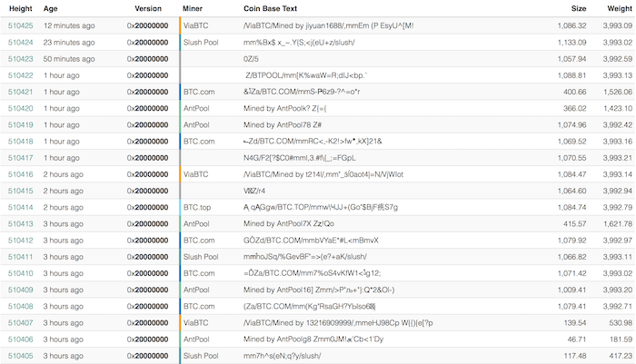The image size is (636, 364).
Task: Open block 510415 link
Action: click(20, 191)
